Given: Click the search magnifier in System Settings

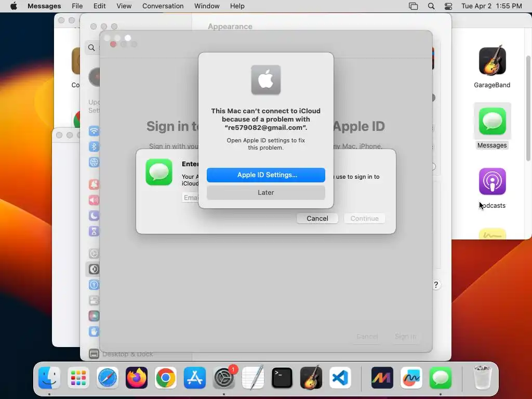Looking at the screenshot, I should (91, 47).
